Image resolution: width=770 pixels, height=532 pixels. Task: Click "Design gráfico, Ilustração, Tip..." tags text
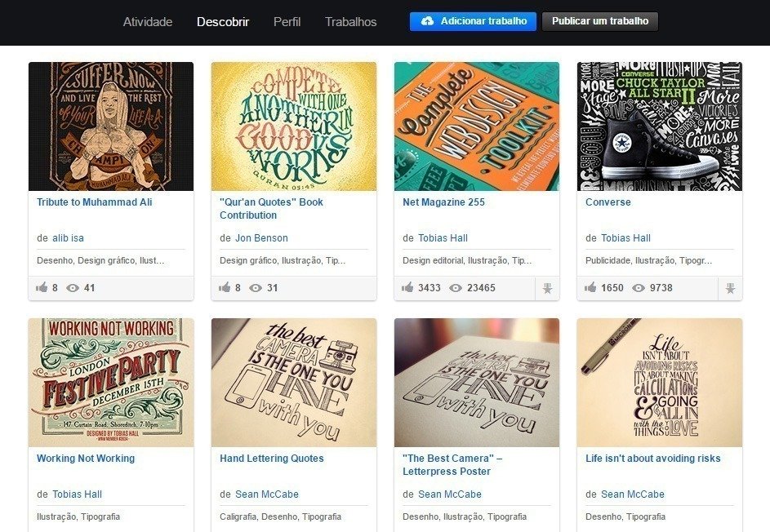click(283, 260)
